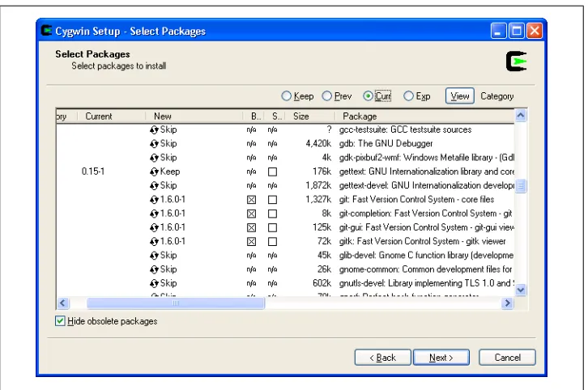Click the B.. column header
This screenshot has width=588, height=390.
click(x=254, y=117)
